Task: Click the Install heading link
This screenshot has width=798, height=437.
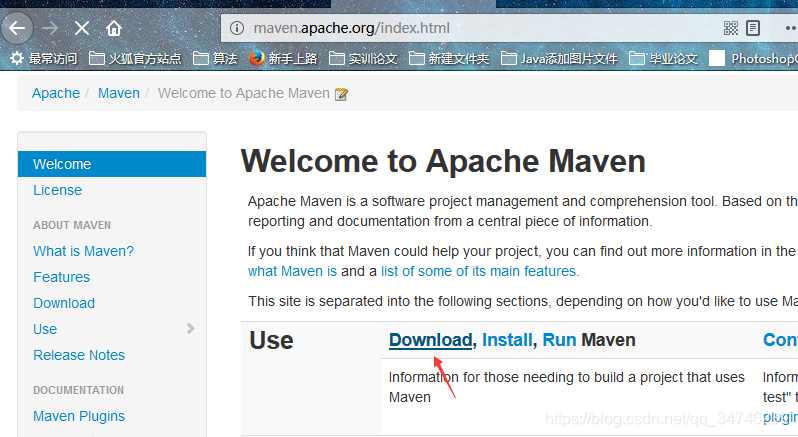Action: [x=507, y=340]
